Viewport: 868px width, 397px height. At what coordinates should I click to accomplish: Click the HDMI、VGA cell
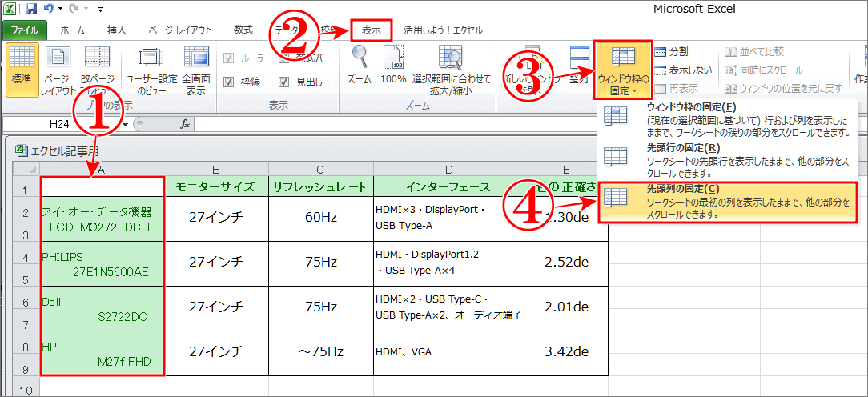449,351
